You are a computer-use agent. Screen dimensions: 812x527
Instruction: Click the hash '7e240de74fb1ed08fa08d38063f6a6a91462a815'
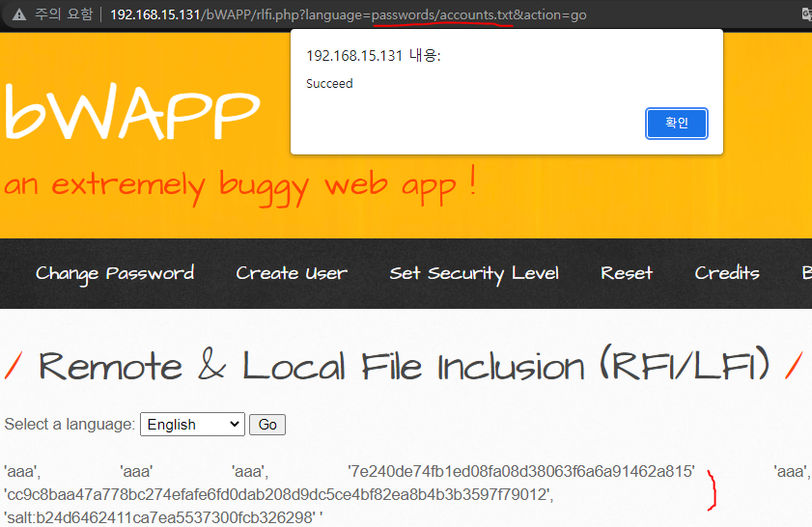pos(521,472)
